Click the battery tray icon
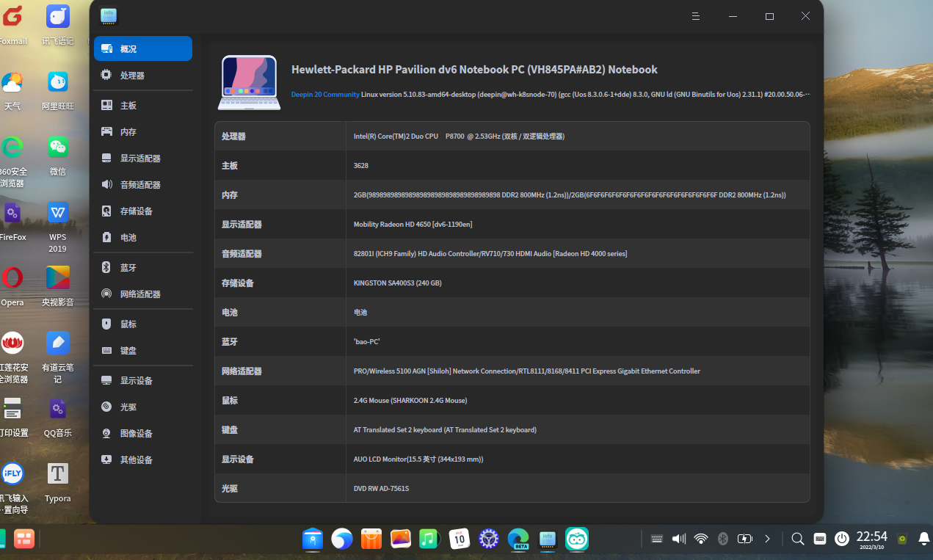The width and height of the screenshot is (933, 560). click(745, 539)
